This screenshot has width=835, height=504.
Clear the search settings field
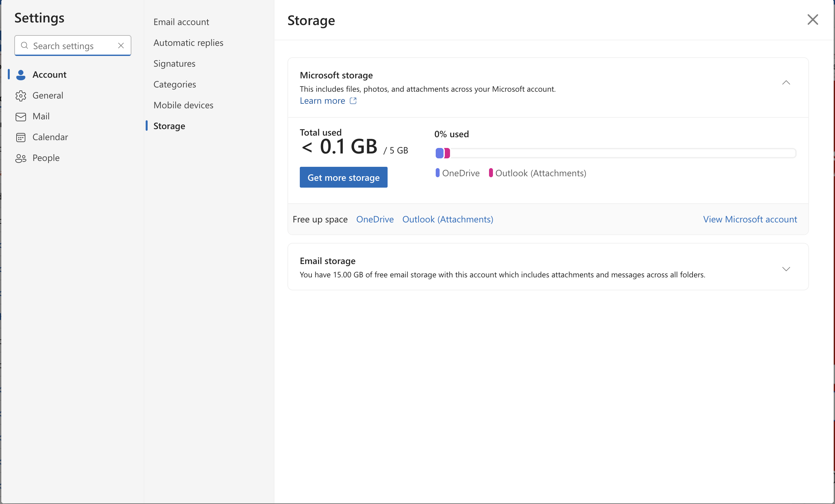pos(121,46)
